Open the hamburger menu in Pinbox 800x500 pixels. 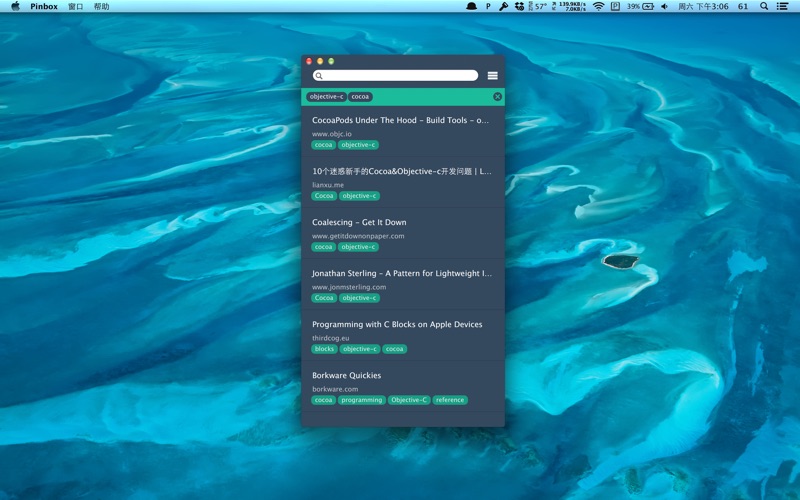pyautogui.click(x=492, y=76)
